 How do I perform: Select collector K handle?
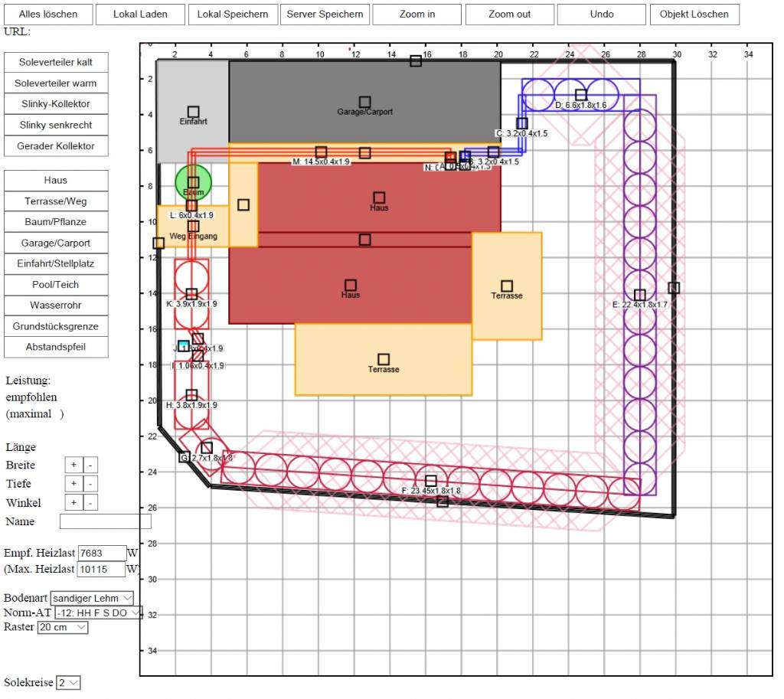click(x=191, y=294)
